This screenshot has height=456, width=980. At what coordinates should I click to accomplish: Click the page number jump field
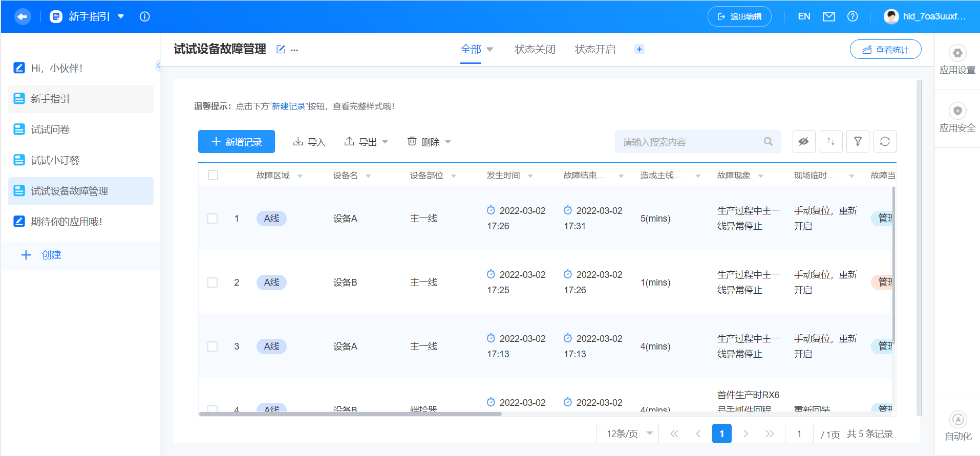point(799,434)
